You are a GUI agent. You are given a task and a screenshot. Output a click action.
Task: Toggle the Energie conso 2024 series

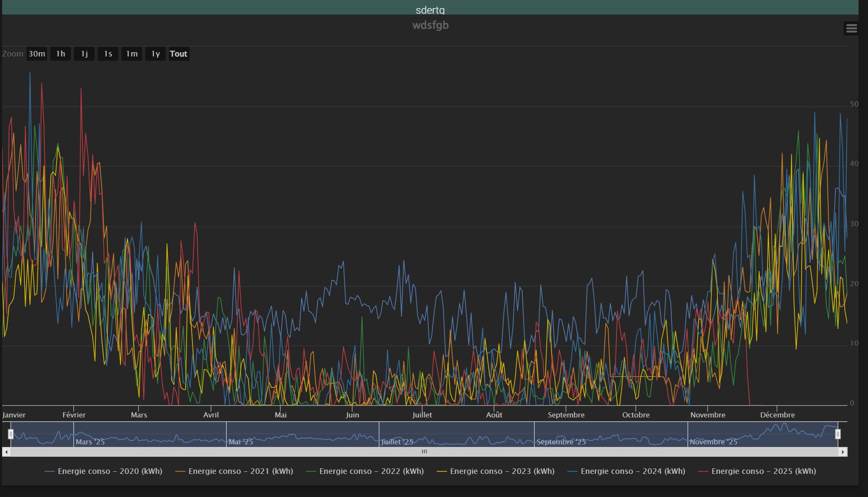(632, 471)
